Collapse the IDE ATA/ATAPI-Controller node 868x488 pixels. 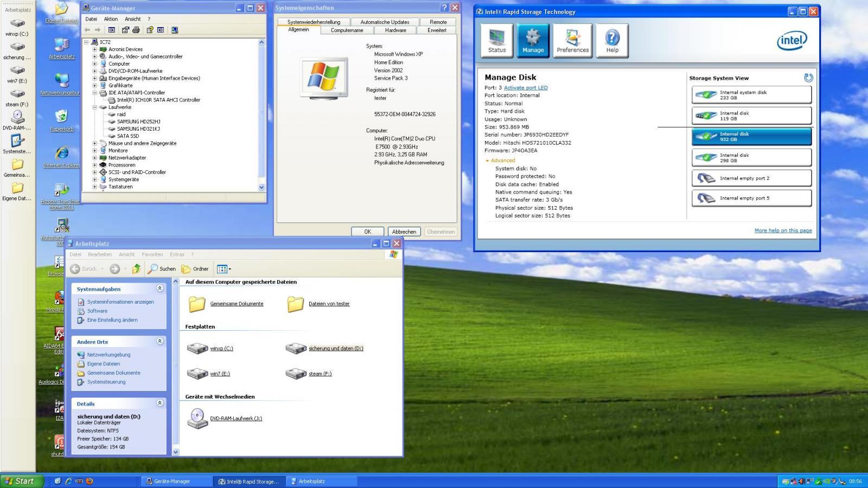pyautogui.click(x=94, y=93)
